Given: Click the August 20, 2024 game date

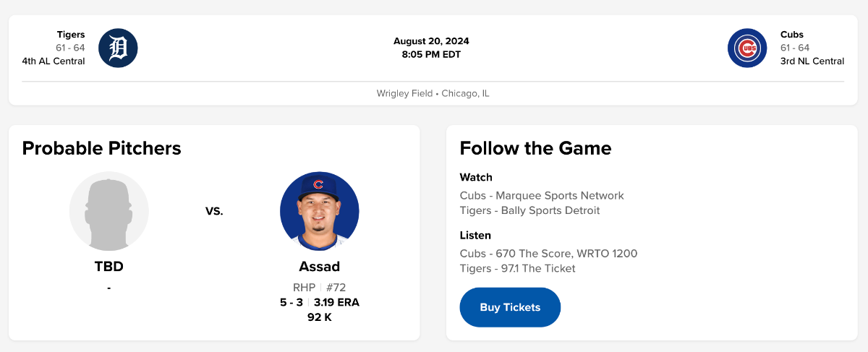Looking at the screenshot, I should (431, 41).
